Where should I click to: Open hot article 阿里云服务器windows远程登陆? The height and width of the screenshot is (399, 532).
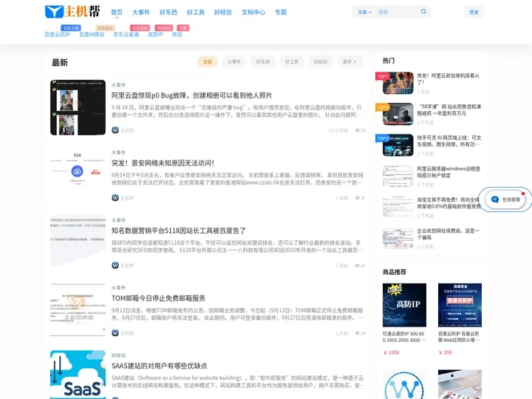(449, 172)
